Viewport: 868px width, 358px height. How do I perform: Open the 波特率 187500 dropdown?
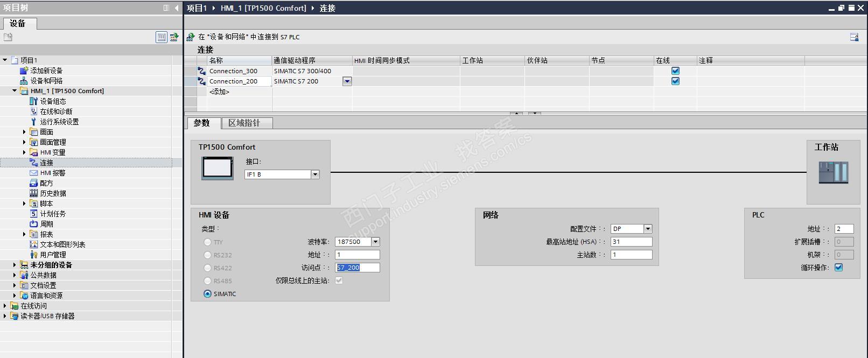tap(376, 242)
